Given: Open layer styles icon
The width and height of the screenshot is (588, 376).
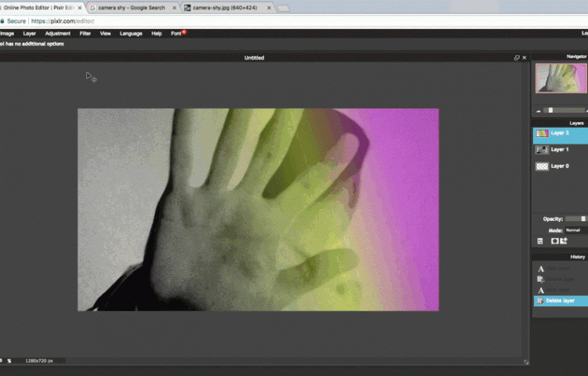Looking at the screenshot, I should [564, 241].
